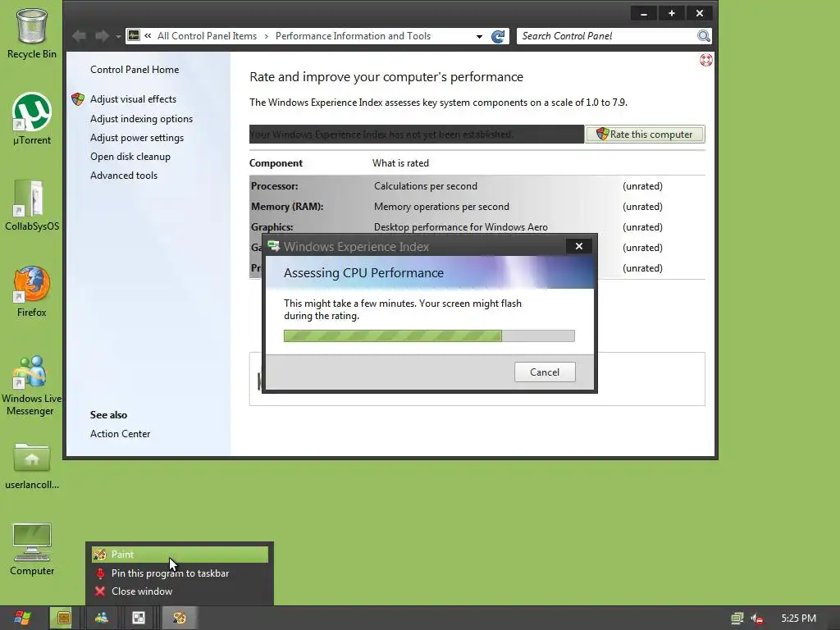The height and width of the screenshot is (630, 840).
Task: Open the Windows Live Messenger desktop icon
Action: [32, 385]
